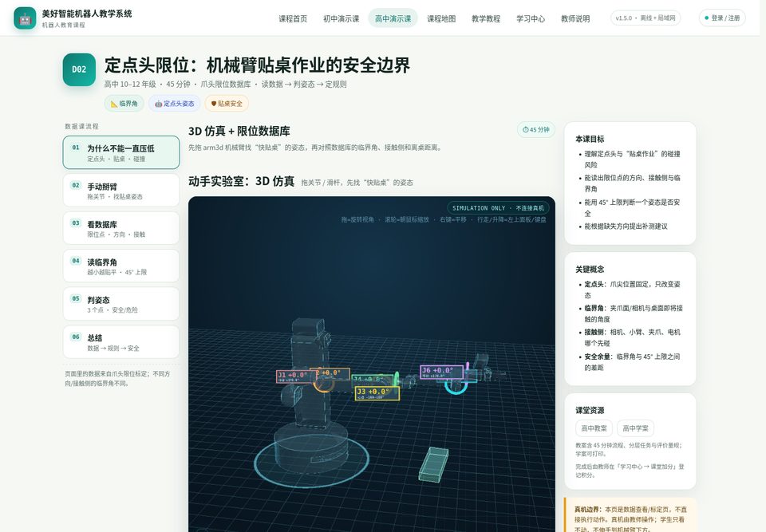Select step 04 读临界角

(121, 266)
